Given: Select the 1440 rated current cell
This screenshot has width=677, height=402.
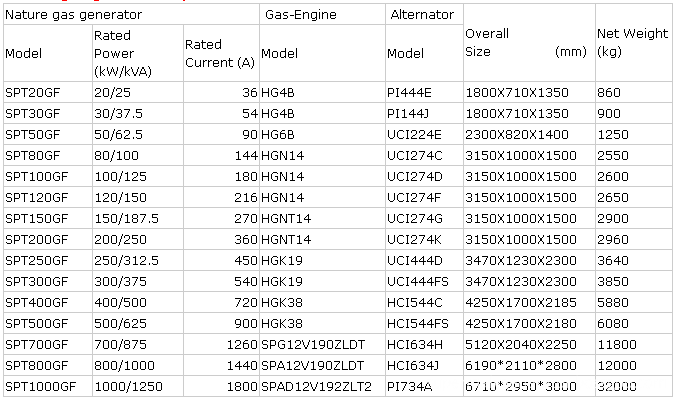Looking at the screenshot, I should click(x=221, y=365).
